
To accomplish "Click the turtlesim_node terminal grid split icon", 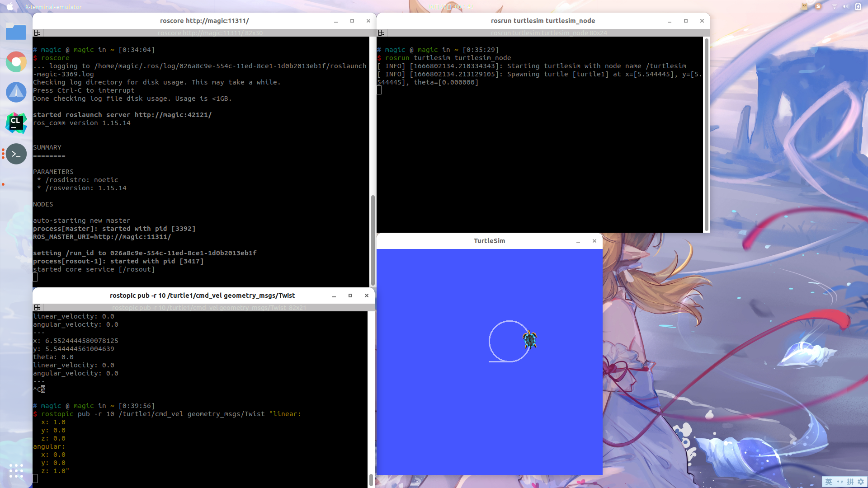I will (x=382, y=33).
